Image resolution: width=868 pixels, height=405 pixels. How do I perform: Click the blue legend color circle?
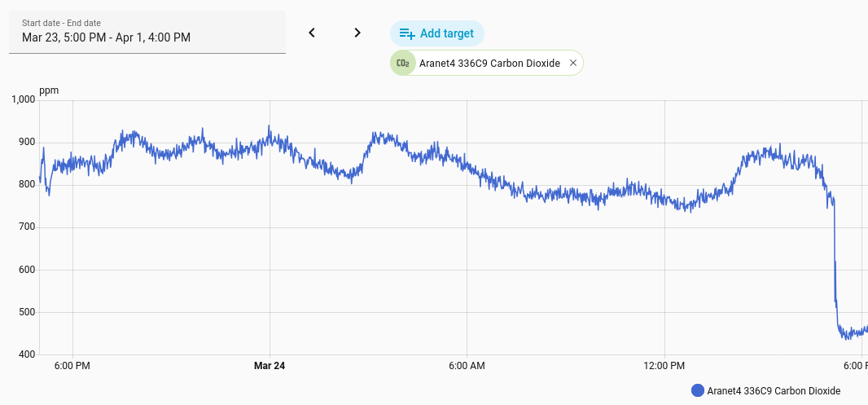pos(697,390)
